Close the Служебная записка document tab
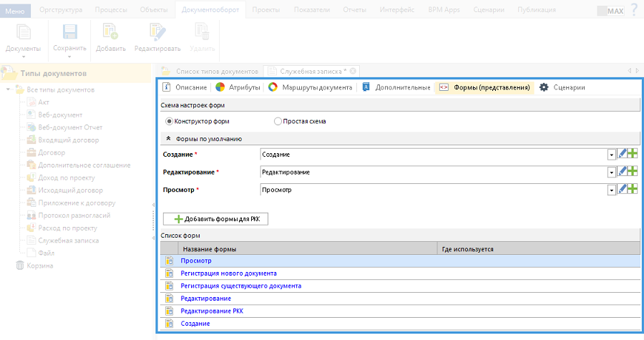Viewport: 644px width, 340px height. coord(353,71)
